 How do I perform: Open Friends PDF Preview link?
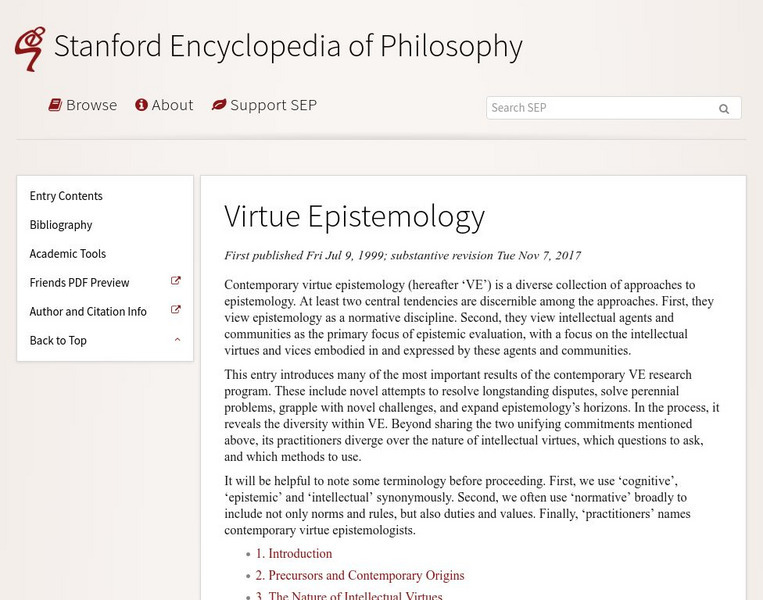(x=79, y=283)
